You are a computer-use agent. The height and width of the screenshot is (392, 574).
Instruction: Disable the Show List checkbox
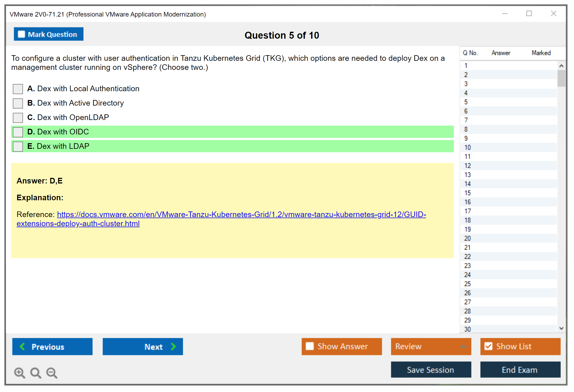pyautogui.click(x=489, y=346)
